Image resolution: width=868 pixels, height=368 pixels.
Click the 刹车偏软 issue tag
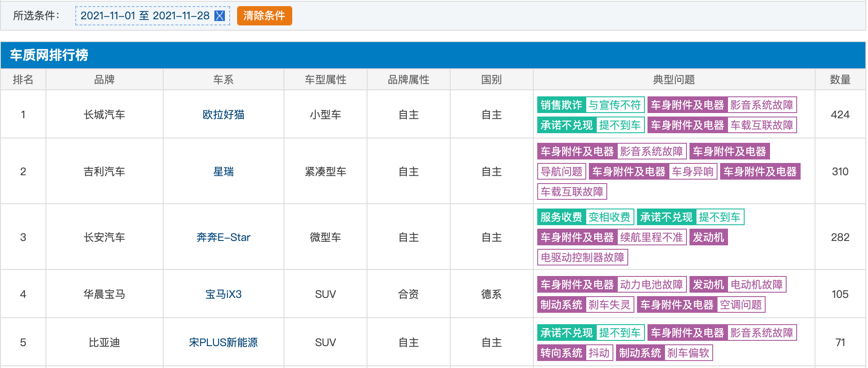point(689,353)
